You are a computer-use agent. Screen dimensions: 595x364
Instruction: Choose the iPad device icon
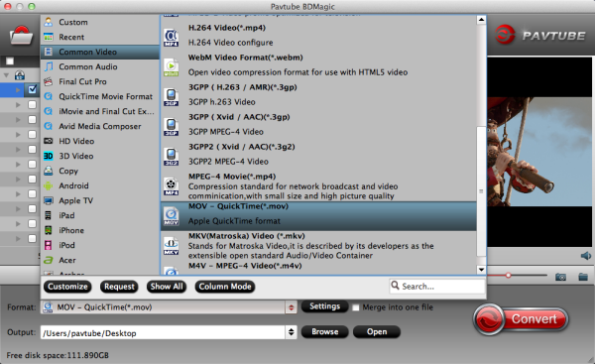pos(49,215)
